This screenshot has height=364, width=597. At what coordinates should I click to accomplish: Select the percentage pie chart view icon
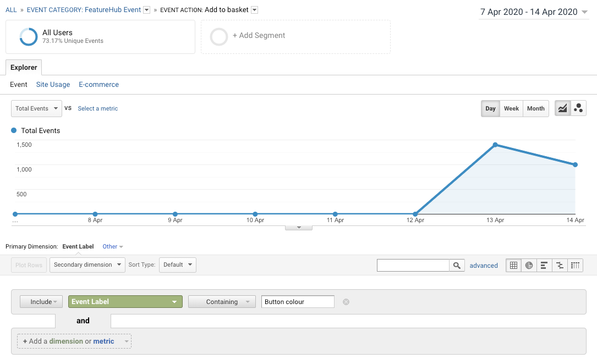click(x=529, y=265)
